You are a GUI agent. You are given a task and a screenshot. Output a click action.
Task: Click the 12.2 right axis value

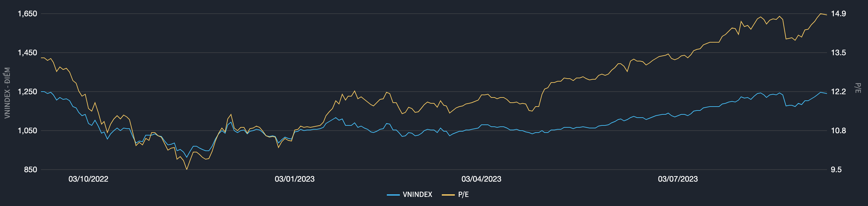tap(838, 92)
